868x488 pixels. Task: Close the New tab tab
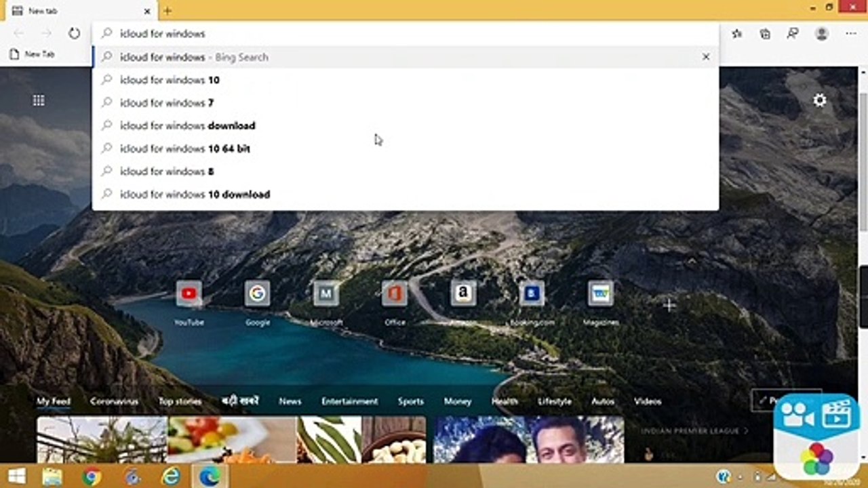147,11
